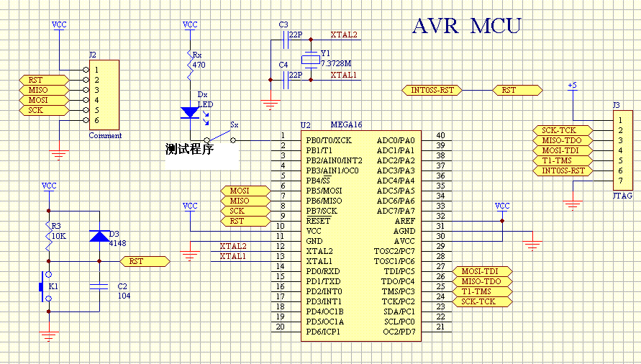The image size is (641, 364).
Task: Select the AREF pin name on chip
Action: pyautogui.click(x=404, y=221)
